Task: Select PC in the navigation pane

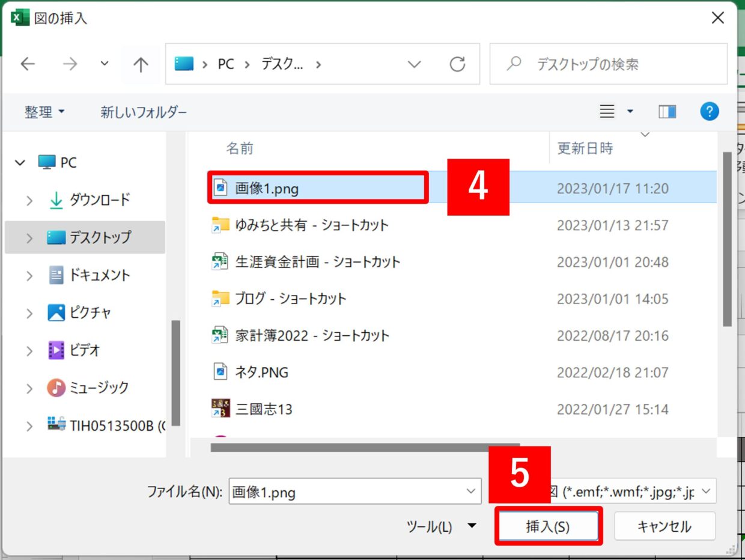Action: pyautogui.click(x=57, y=162)
